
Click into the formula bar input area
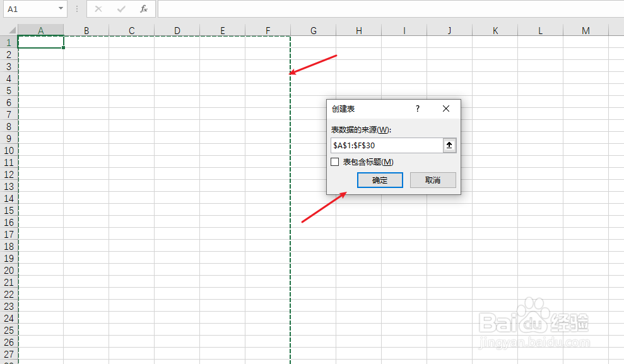391,9
